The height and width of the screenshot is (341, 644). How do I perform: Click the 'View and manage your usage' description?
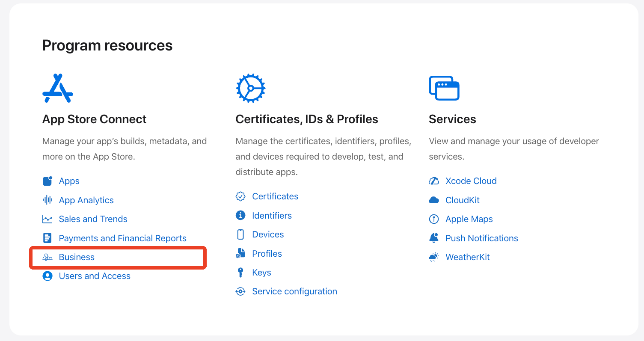[x=514, y=149]
